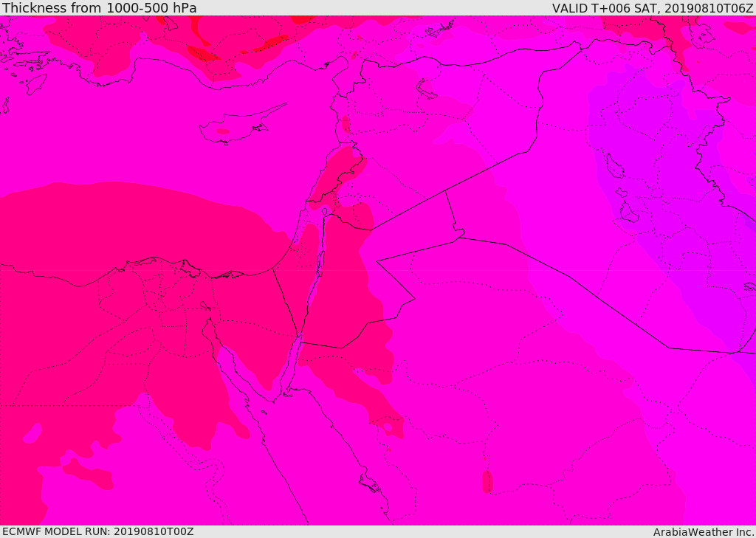Click the island of Cyprus on the map
This screenshot has width=756, height=538.
236,126
